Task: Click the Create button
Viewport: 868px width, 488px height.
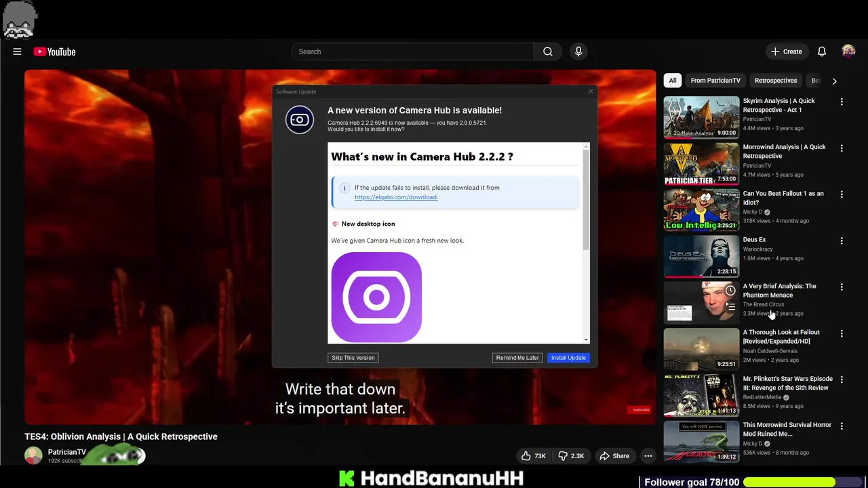Action: pyautogui.click(x=786, y=52)
